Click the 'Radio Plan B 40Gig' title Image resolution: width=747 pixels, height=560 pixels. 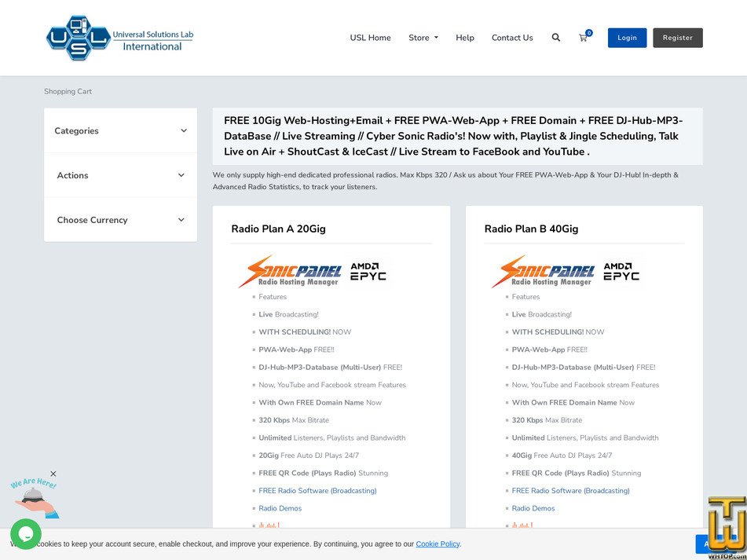click(531, 229)
